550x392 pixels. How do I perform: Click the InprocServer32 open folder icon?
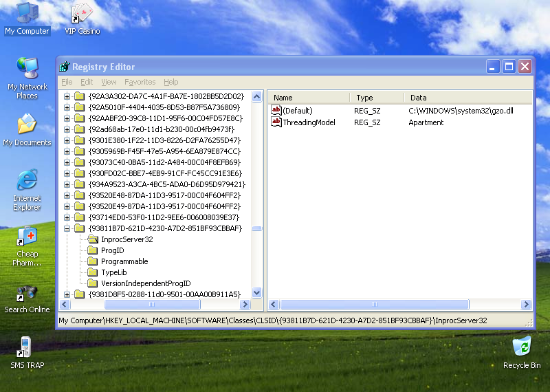[x=93, y=239]
